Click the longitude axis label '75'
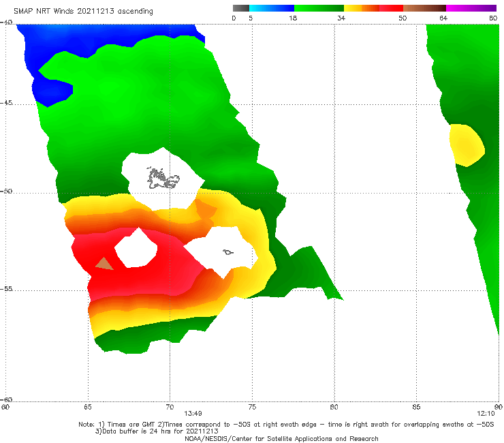This screenshot has width=504, height=443. coord(252,407)
